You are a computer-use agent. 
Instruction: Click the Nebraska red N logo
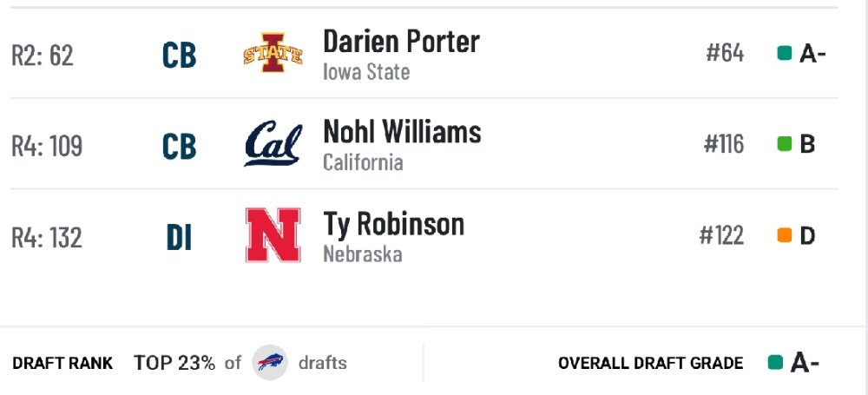point(273,235)
